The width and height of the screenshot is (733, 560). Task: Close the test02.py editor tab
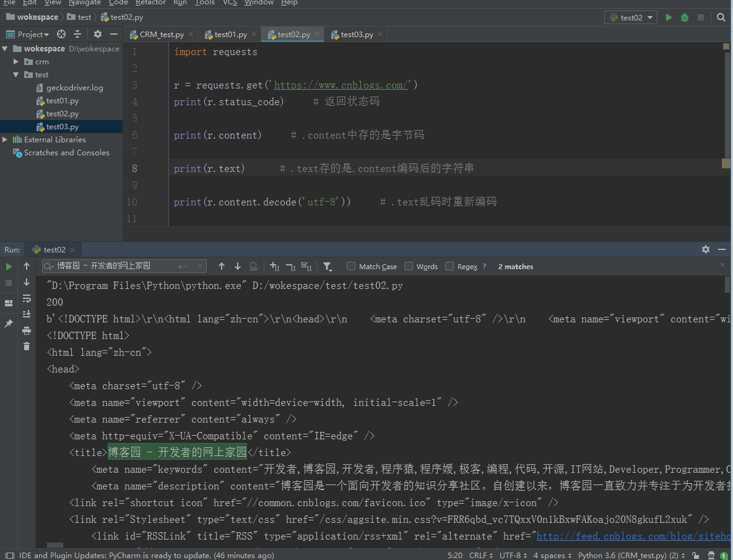click(317, 34)
